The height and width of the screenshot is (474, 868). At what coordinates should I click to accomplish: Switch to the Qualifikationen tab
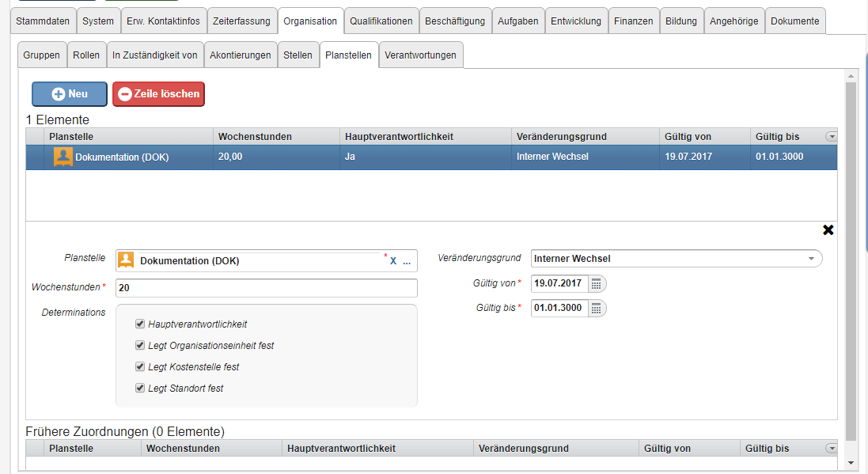[381, 21]
